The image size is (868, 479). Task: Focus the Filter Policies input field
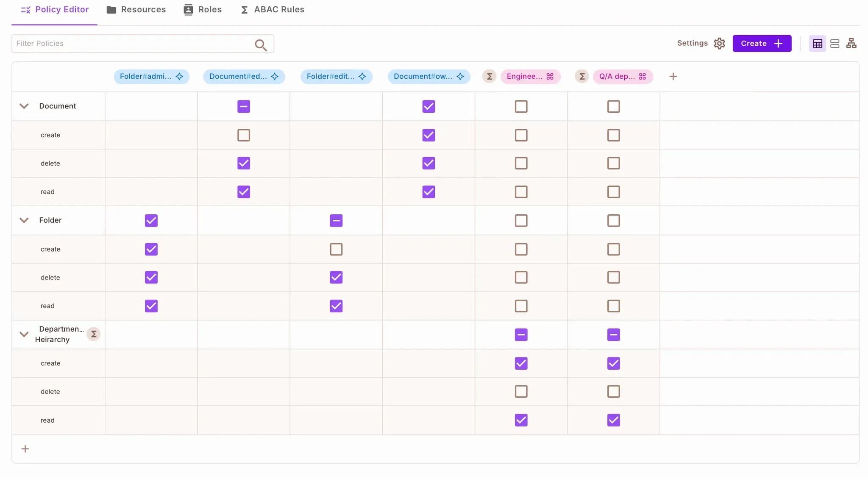point(131,44)
